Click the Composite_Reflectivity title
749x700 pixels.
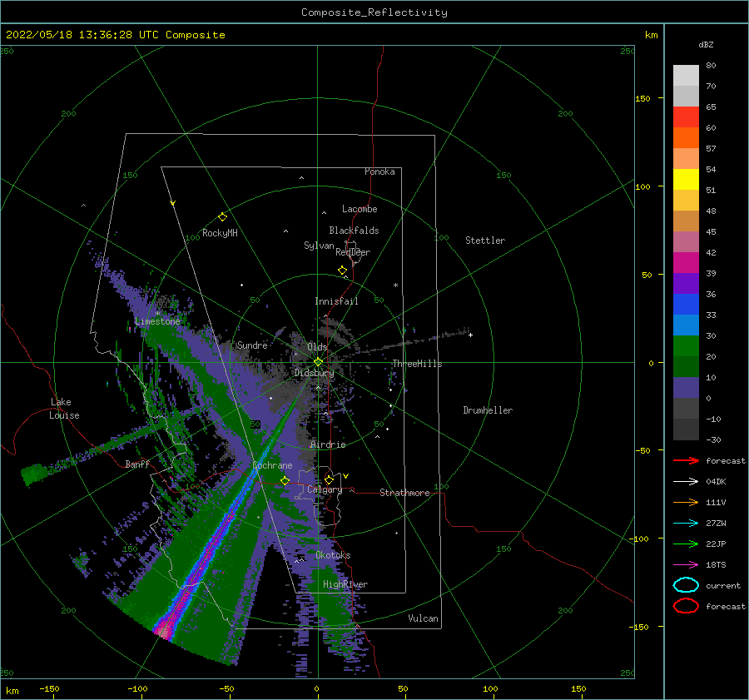(x=374, y=12)
